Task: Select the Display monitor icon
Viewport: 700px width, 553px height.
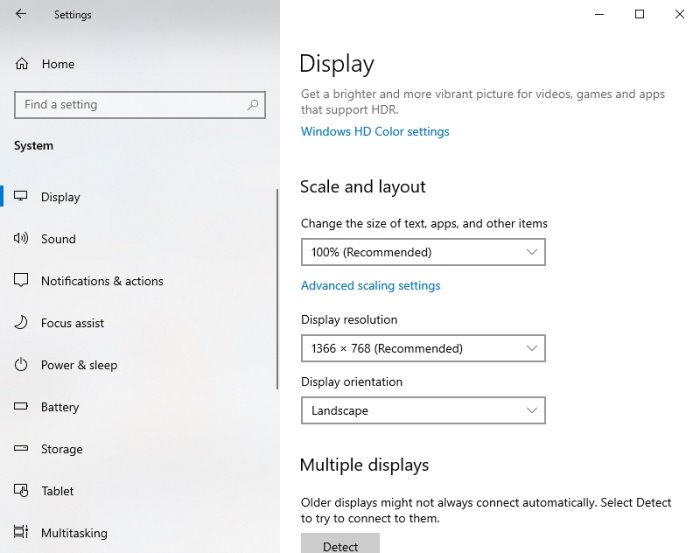Action: tap(21, 196)
